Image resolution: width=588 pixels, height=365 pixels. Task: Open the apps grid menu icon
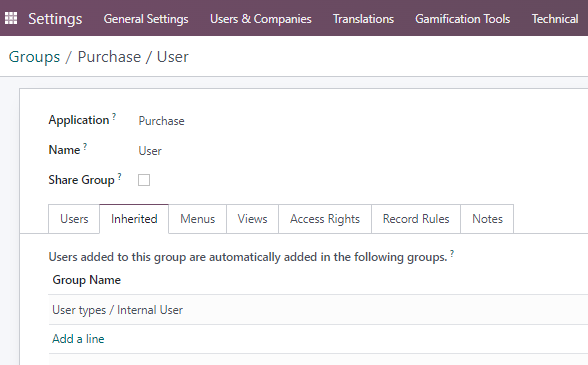(x=11, y=18)
